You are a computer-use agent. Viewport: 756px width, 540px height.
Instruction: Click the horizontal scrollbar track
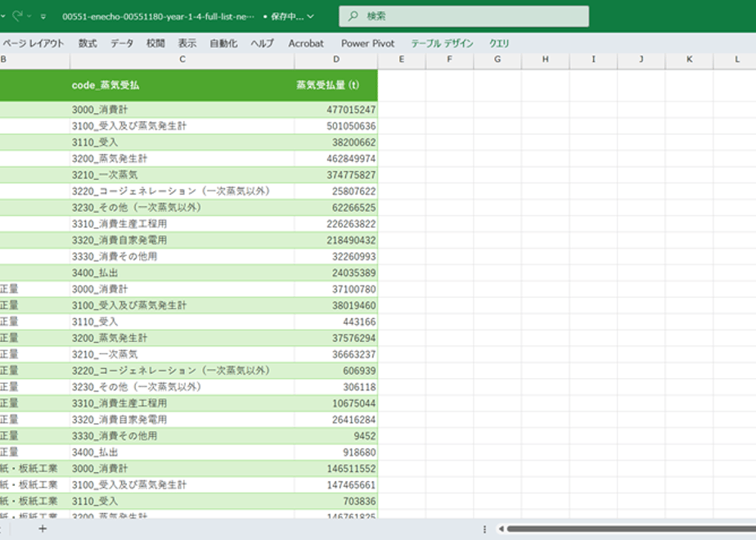point(631,529)
